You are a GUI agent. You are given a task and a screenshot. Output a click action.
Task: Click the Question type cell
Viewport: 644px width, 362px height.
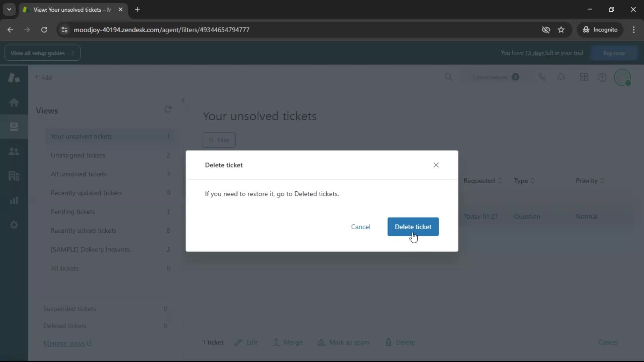tap(527, 217)
